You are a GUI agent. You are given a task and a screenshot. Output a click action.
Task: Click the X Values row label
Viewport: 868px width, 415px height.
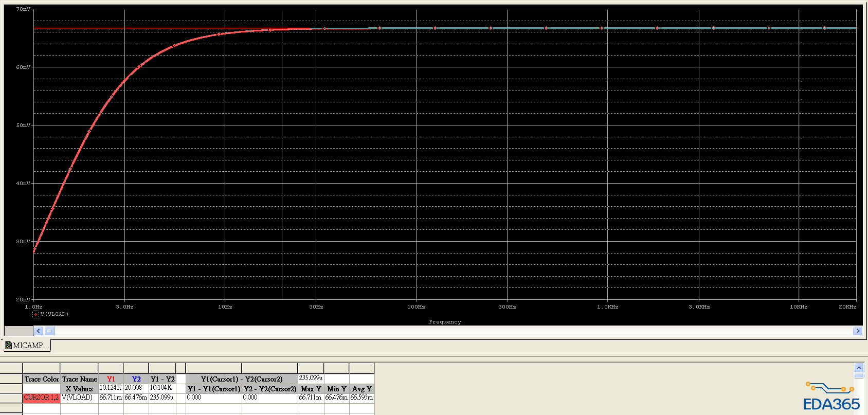[x=79, y=389]
